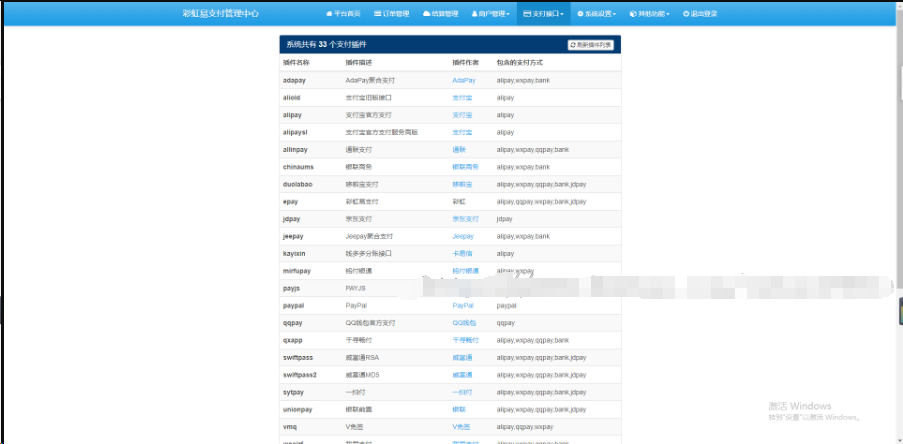The image size is (903, 444).
Task: Expand the 系统设置 dropdown menu
Action: [597, 14]
